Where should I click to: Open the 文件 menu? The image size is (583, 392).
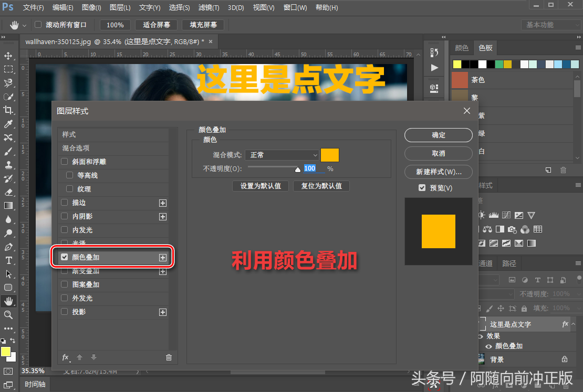pos(34,7)
